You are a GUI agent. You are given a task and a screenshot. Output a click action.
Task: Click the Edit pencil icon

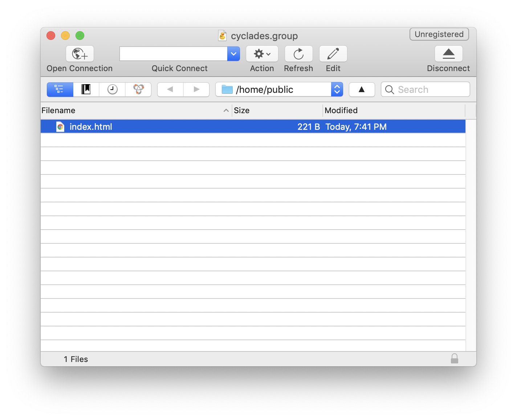pos(333,54)
